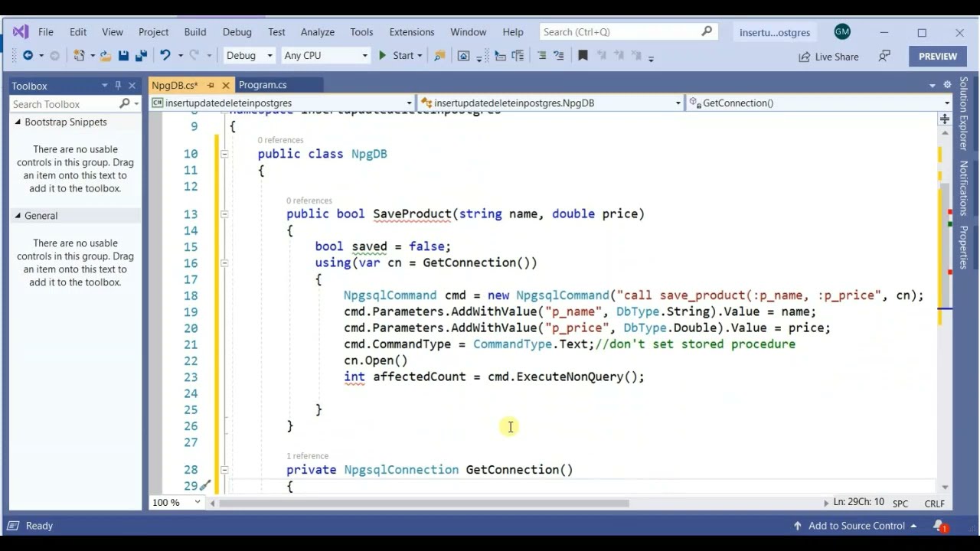Click in the Search (Ctrl+Q) field

click(628, 31)
